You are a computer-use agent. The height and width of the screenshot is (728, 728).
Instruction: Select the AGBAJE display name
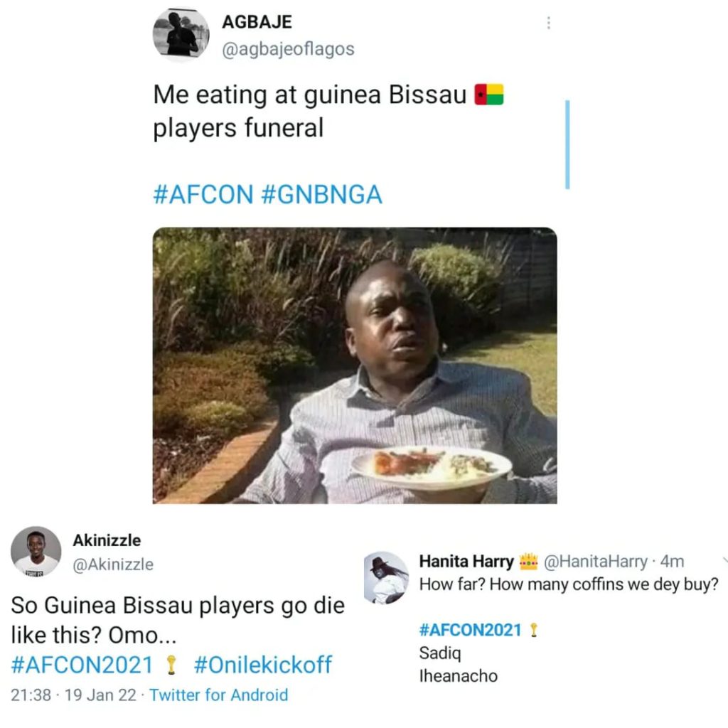257,21
